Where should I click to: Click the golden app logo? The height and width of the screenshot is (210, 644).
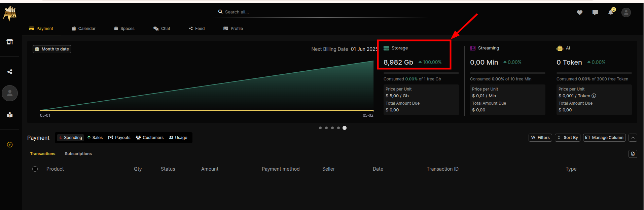coord(10,13)
